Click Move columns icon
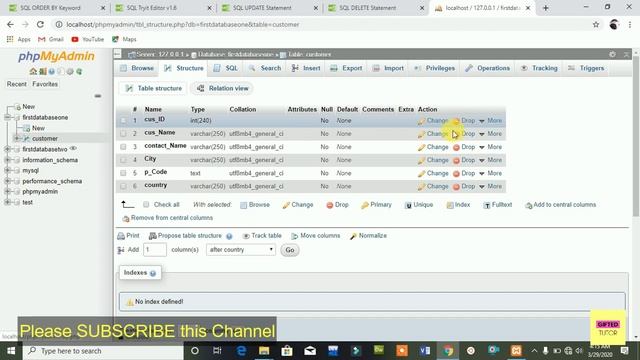 (295, 236)
